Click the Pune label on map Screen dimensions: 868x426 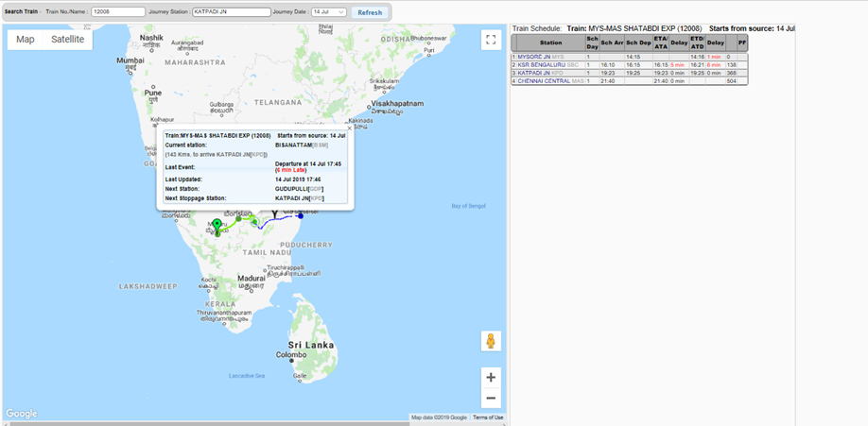153,93
